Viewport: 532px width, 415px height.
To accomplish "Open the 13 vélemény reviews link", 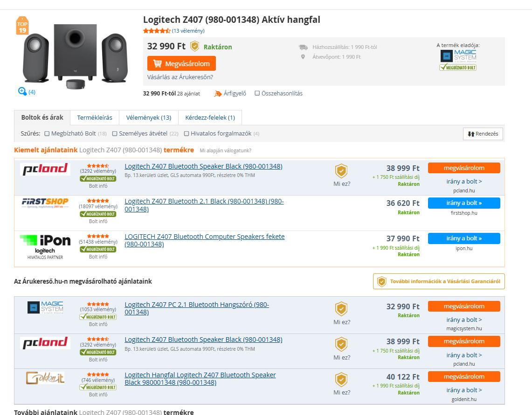I will point(188,31).
